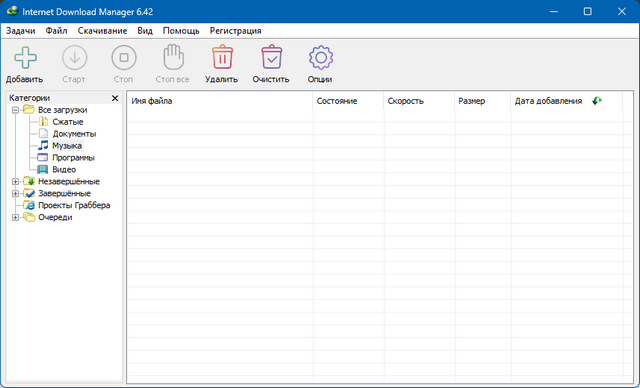Maximize the Internet Download Manager window
The image size is (640, 388).
[588, 11]
